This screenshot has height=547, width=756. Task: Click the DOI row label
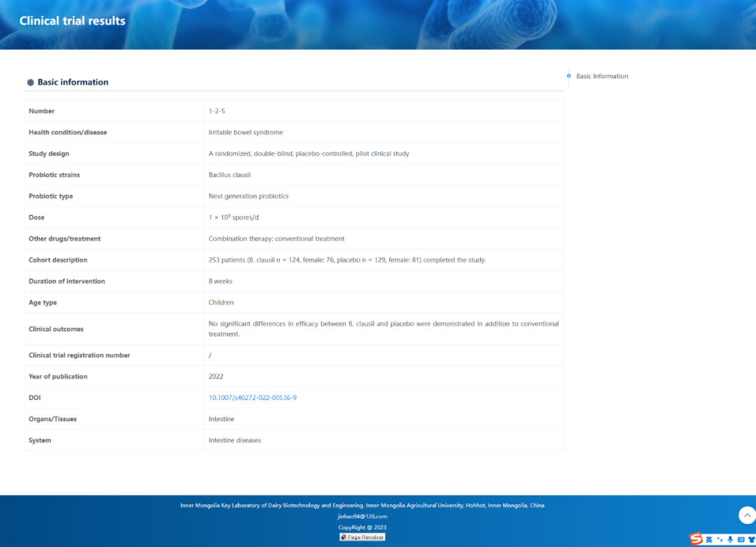click(35, 397)
